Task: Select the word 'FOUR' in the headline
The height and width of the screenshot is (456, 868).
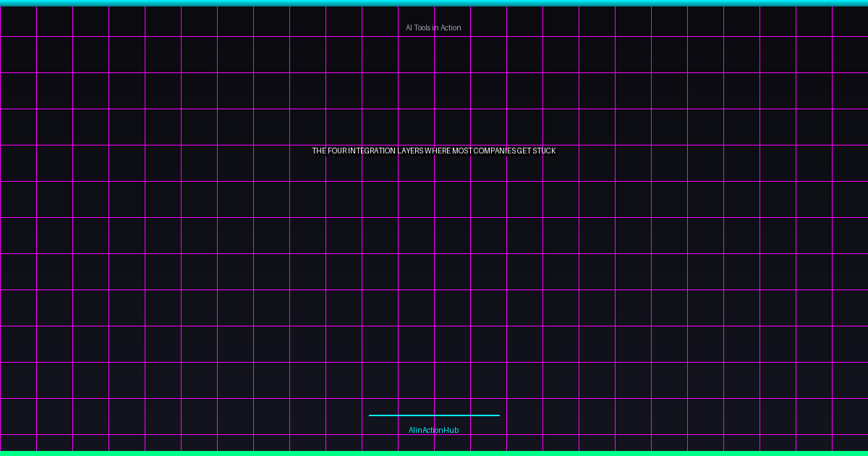Action: [x=337, y=151]
